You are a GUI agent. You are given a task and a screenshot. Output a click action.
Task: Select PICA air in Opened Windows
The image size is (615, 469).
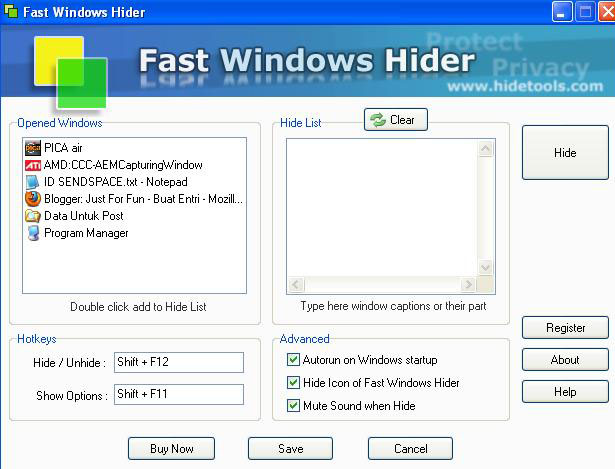(x=63, y=148)
